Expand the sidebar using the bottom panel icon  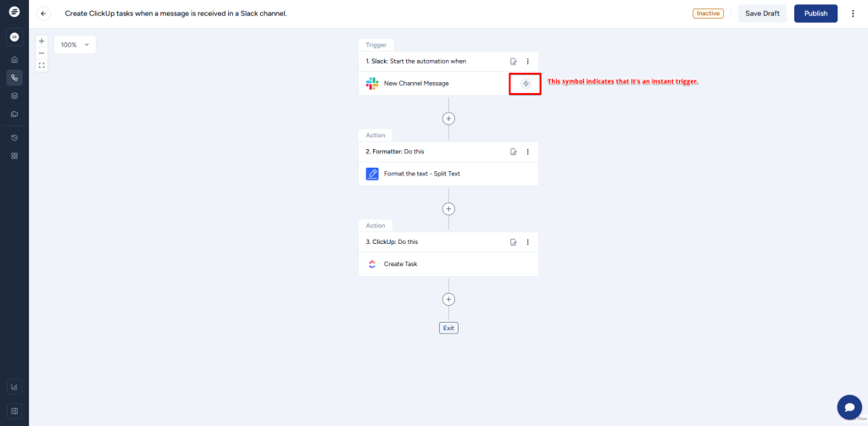14,411
